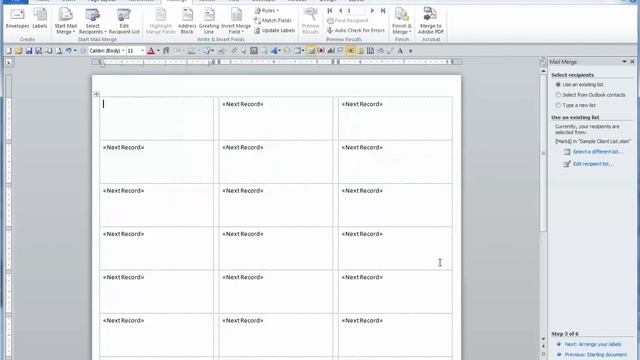Screen dimensions: 640x360
Task: Click the Update Labels button
Action: tap(274, 30)
